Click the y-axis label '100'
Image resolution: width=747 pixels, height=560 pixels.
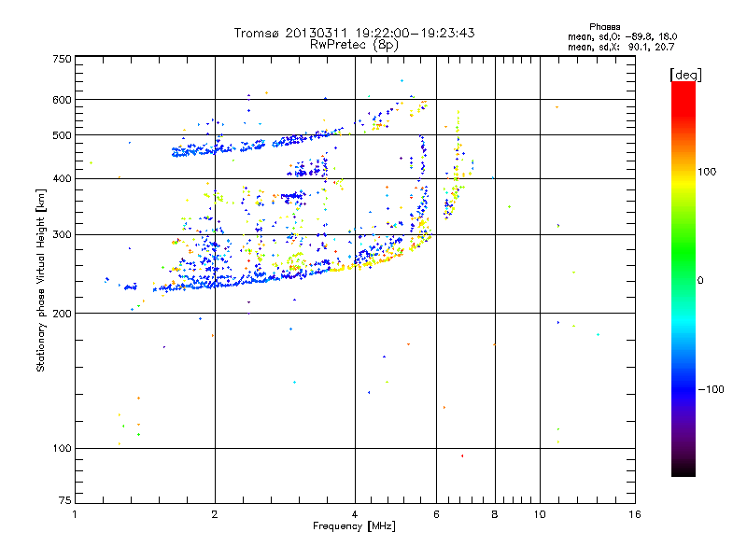(x=62, y=448)
